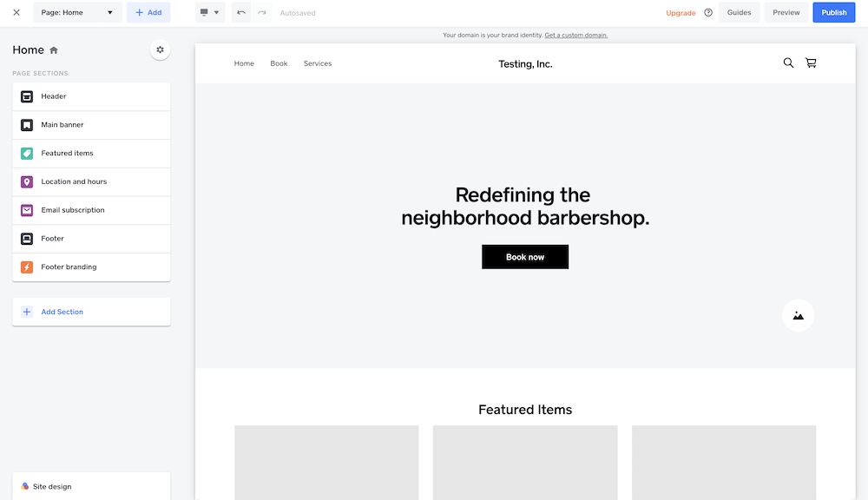Open the Footer branding section row
This screenshot has height=500, width=868.
pos(91,266)
